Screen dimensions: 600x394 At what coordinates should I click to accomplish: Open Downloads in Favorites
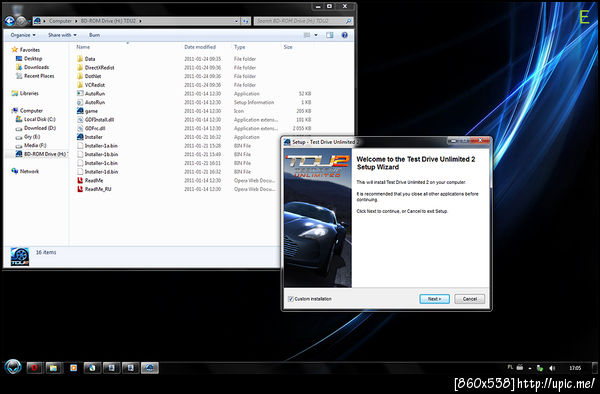click(x=36, y=67)
